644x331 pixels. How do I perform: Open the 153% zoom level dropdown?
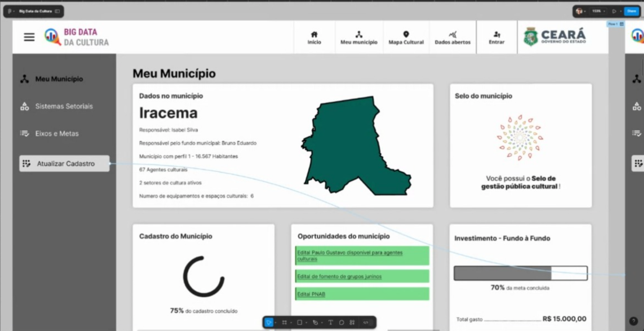tap(598, 11)
